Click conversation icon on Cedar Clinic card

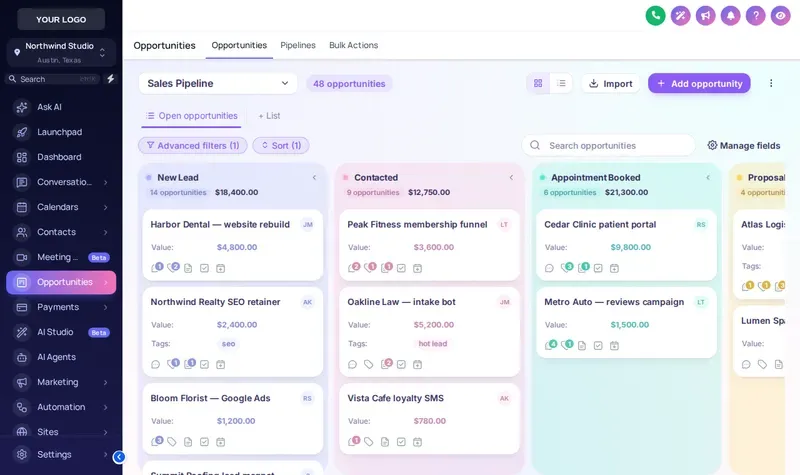pyautogui.click(x=549, y=268)
